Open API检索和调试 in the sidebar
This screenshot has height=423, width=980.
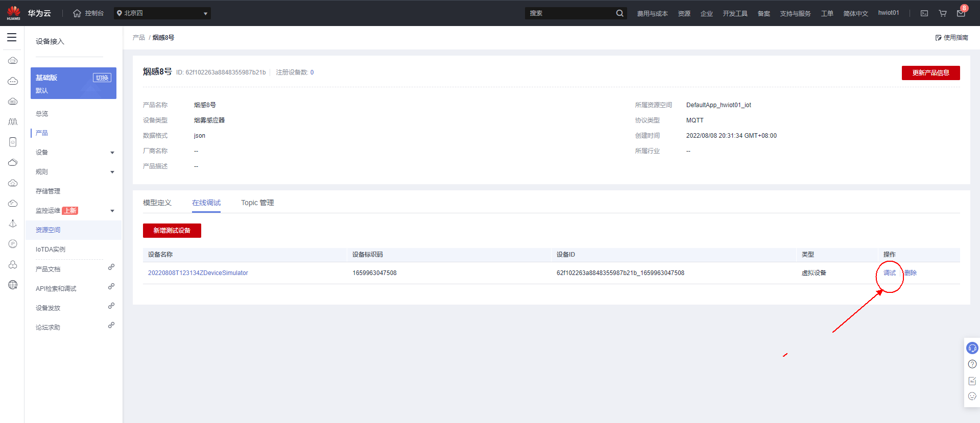(x=56, y=289)
